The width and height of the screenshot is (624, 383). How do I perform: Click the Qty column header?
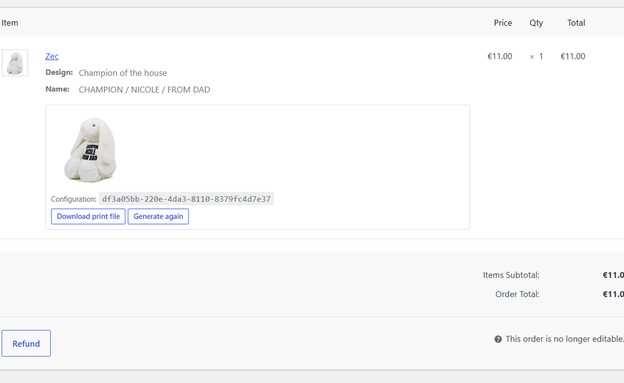(x=536, y=23)
